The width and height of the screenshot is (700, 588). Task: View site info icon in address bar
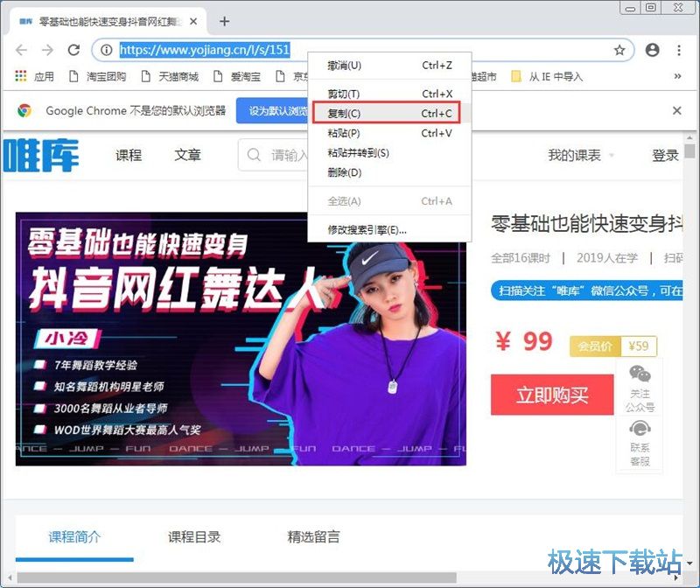pyautogui.click(x=106, y=50)
